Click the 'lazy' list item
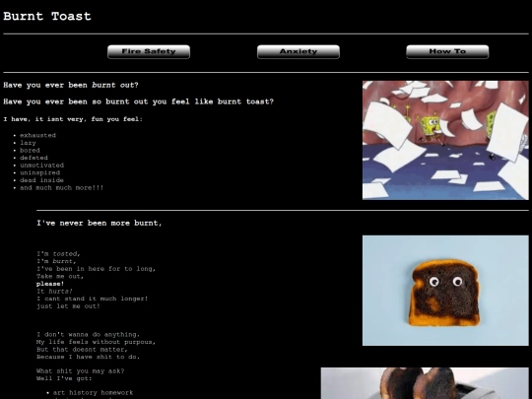This screenshot has width=532, height=399. tap(28, 143)
